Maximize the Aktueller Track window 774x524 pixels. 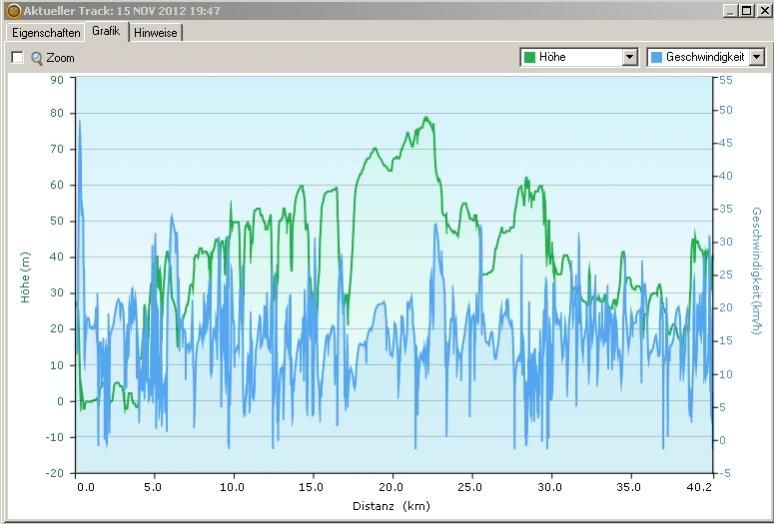pos(746,11)
